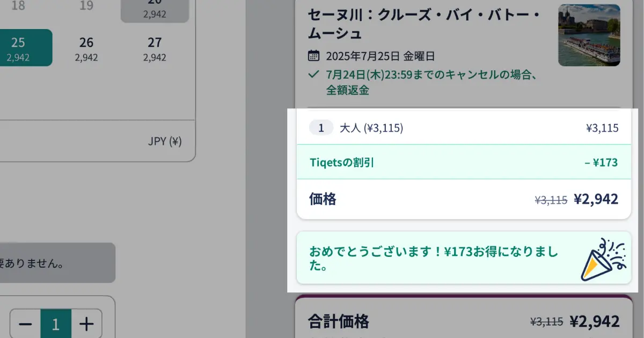
Task: Select date 19 in the calendar
Action: pos(86,6)
